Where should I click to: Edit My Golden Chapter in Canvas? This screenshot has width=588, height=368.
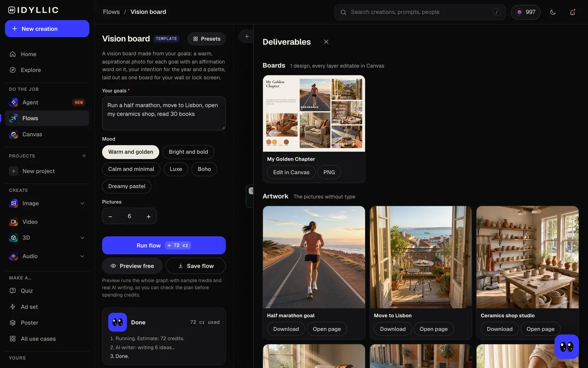tap(291, 172)
